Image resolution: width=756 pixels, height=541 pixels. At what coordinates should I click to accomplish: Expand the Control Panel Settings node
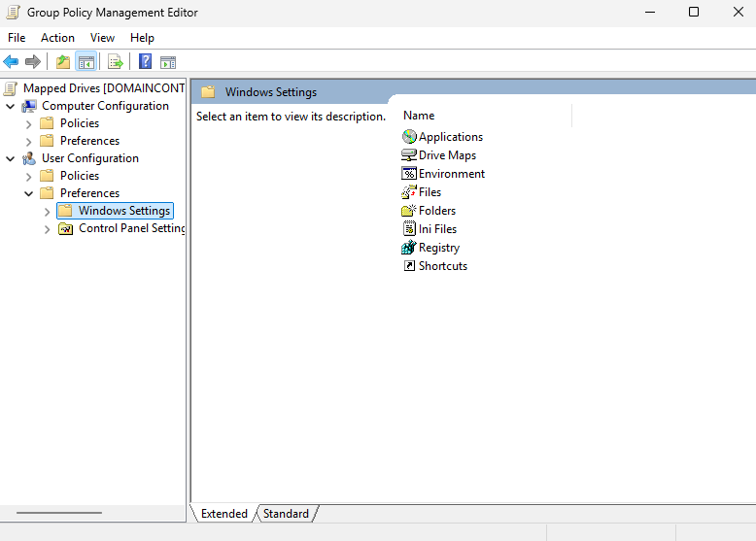point(48,229)
